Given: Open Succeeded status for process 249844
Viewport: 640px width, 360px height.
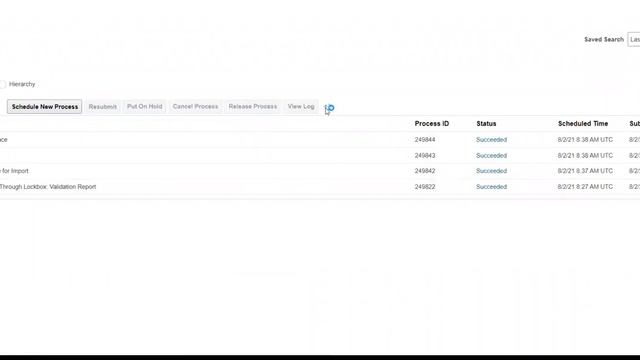Looking at the screenshot, I should (491, 140).
